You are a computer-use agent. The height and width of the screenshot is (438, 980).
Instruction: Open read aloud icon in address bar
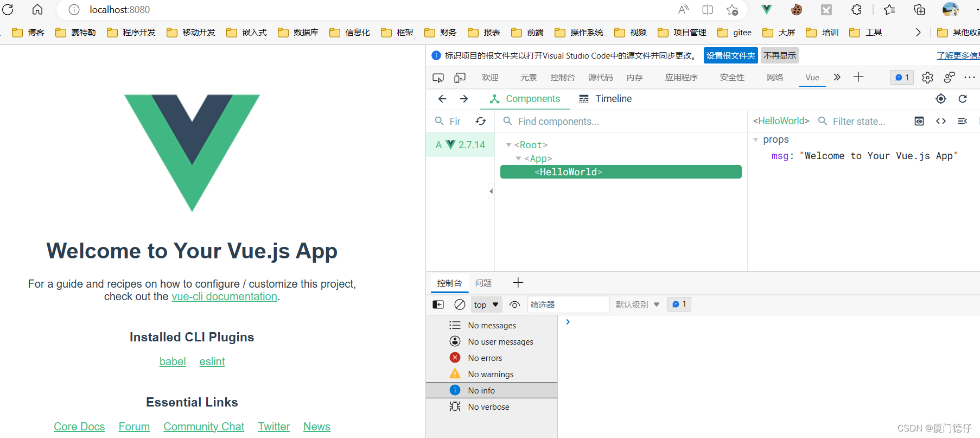tap(683, 10)
